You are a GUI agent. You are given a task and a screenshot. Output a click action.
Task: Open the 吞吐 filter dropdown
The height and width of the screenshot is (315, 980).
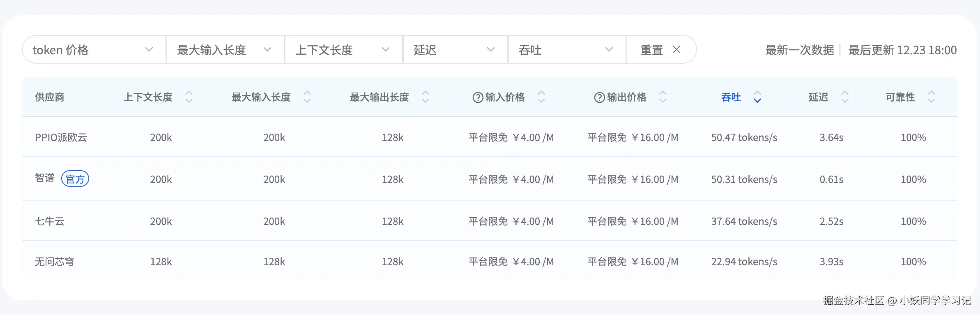tap(567, 50)
